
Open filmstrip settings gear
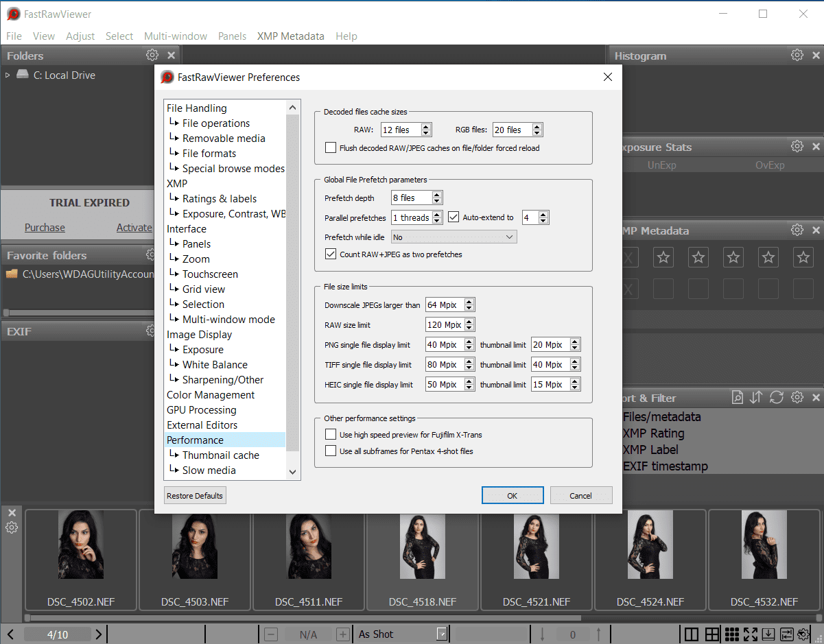(12, 527)
